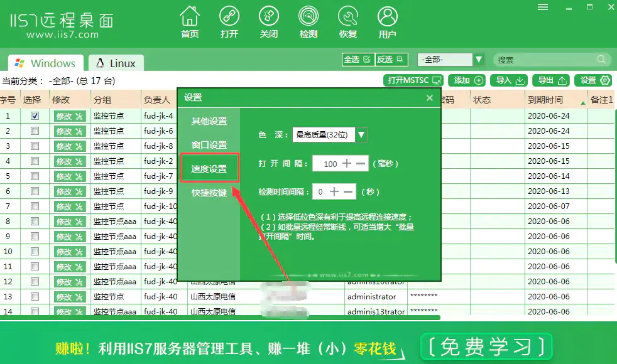
Task: Click the 检测时间间隔 value field showing 0
Action: [x=320, y=192]
